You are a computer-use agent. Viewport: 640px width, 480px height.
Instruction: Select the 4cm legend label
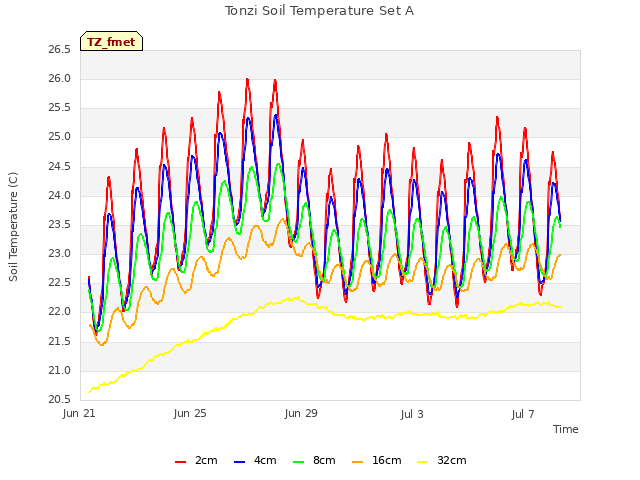[x=265, y=460]
